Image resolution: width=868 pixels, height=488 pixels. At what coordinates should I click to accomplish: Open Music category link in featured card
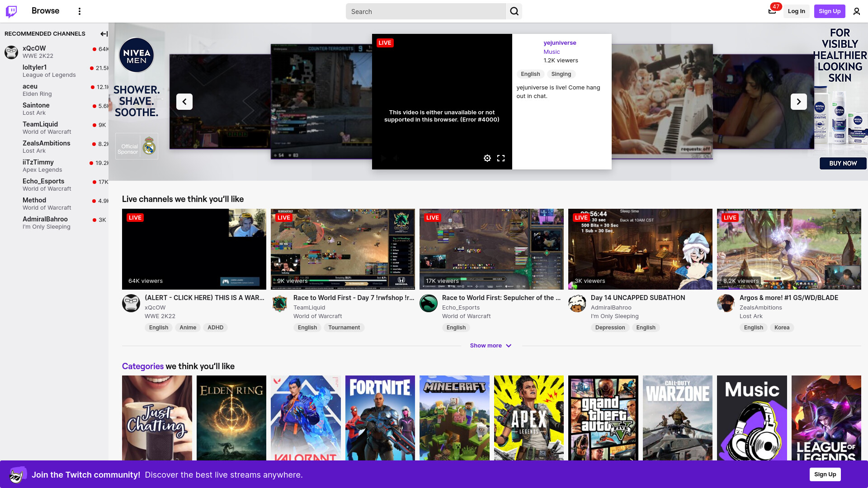[552, 52]
